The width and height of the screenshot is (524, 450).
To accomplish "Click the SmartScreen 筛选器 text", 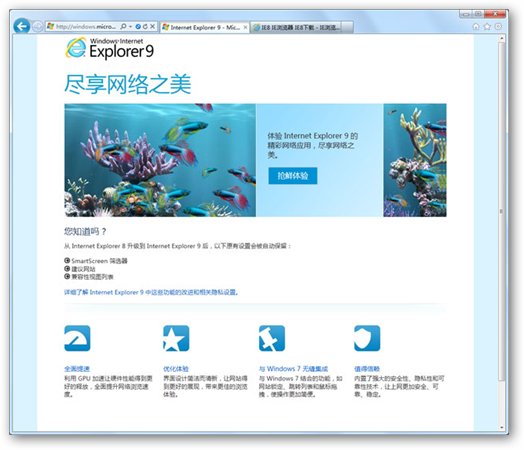I will tap(100, 261).
